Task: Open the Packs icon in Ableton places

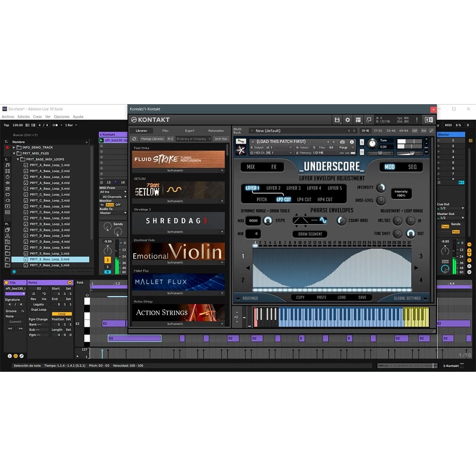Action: click(7, 230)
